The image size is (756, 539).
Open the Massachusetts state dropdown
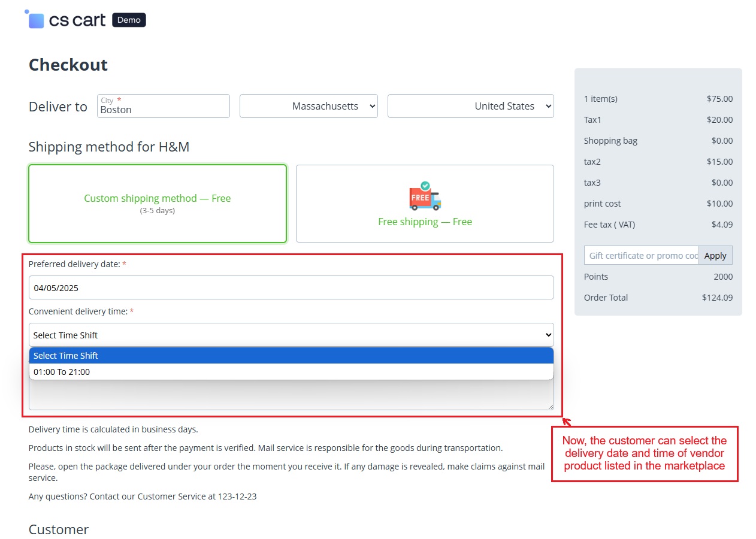[x=309, y=106]
